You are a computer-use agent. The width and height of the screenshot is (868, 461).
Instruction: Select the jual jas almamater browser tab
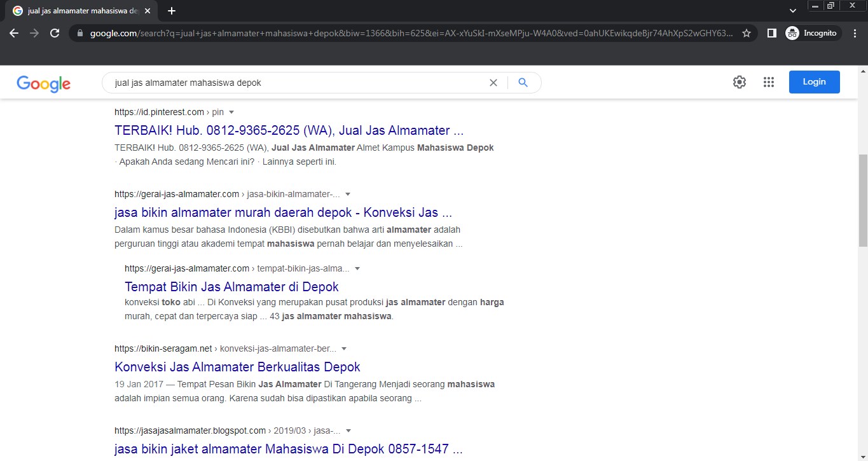click(x=81, y=11)
